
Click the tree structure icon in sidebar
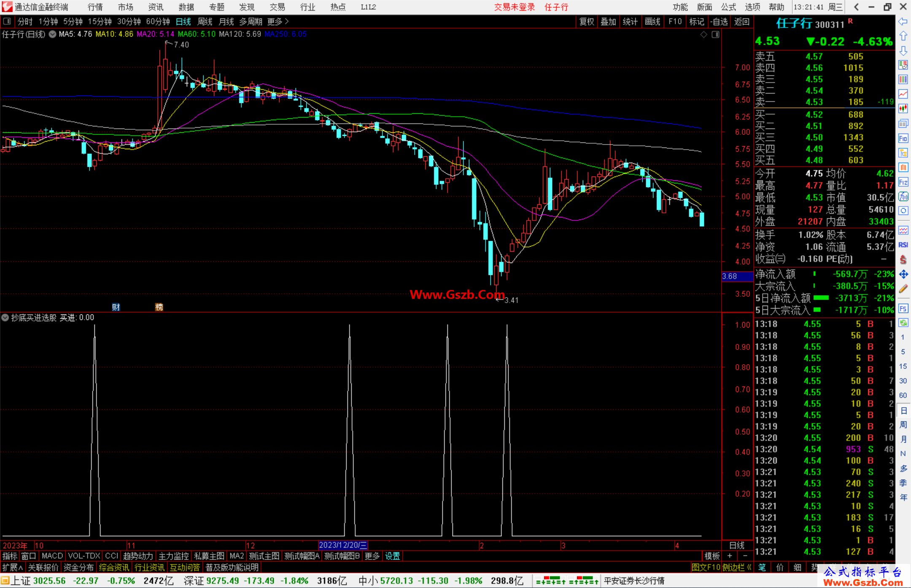click(x=903, y=153)
